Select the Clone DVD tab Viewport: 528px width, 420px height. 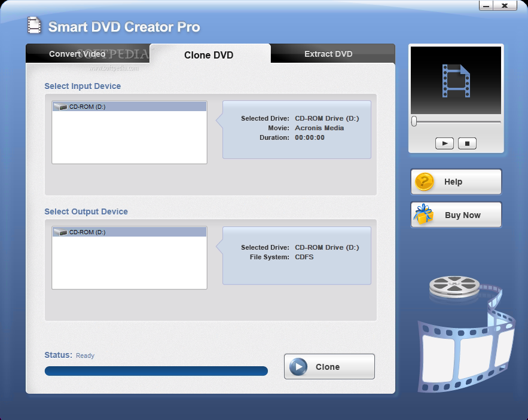(209, 55)
